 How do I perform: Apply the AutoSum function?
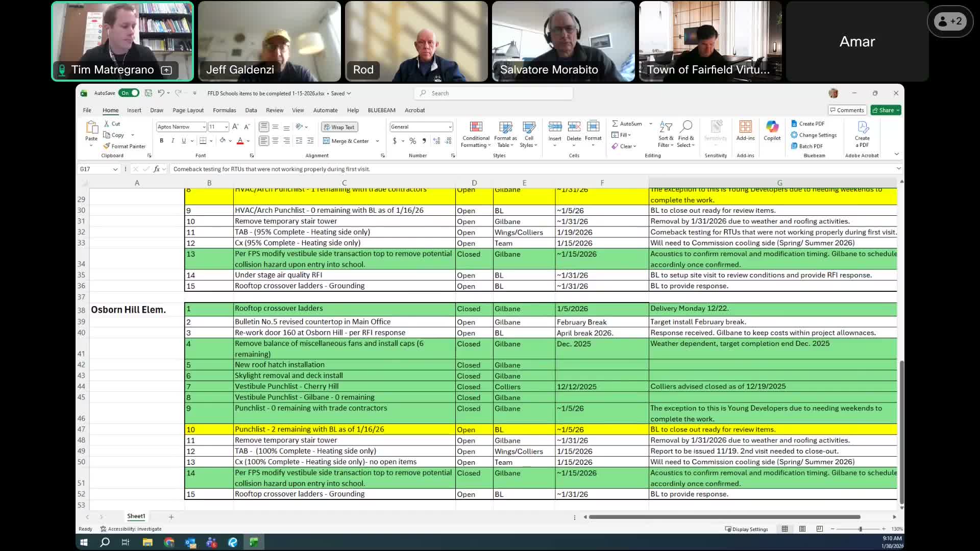[x=628, y=123]
